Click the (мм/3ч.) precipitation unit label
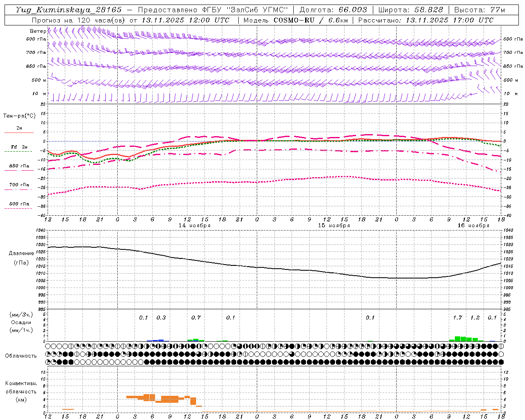 (x=21, y=315)
